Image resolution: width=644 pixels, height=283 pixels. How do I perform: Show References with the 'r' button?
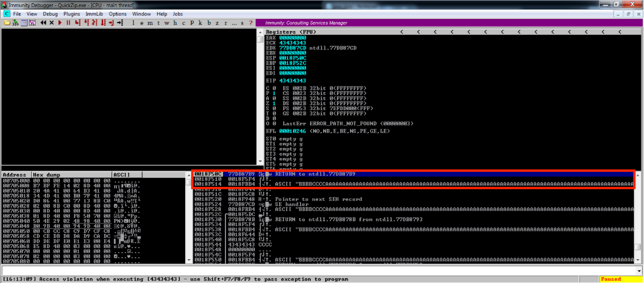(225, 23)
